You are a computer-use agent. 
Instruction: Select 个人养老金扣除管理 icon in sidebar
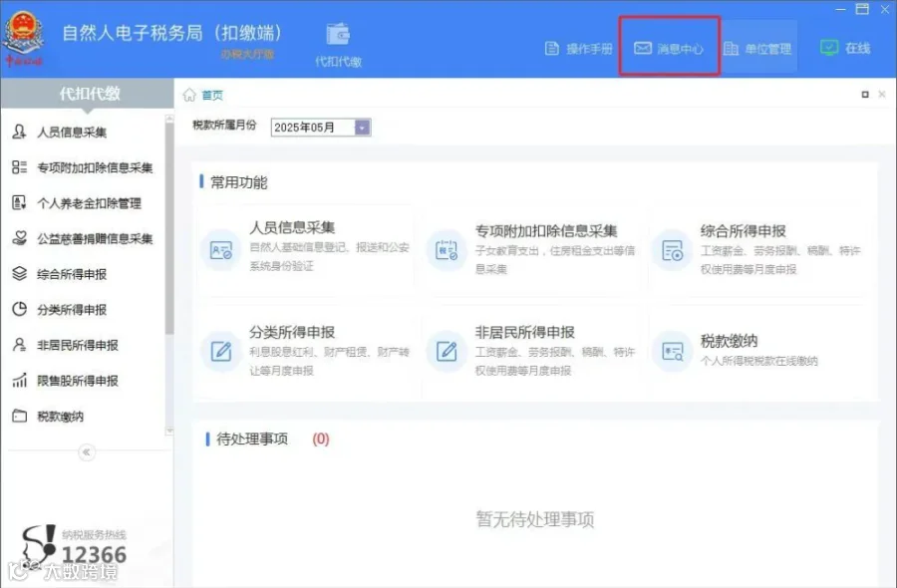coord(19,202)
